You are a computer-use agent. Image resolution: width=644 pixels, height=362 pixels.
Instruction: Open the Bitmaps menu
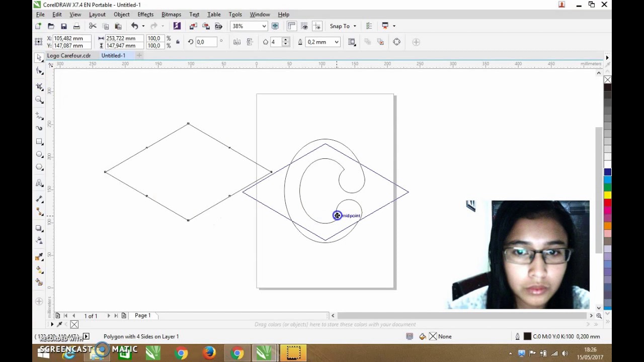(x=171, y=15)
